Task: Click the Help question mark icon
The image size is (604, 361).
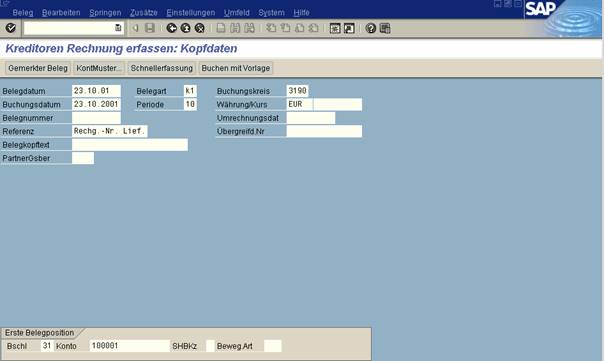Action: 371,28
